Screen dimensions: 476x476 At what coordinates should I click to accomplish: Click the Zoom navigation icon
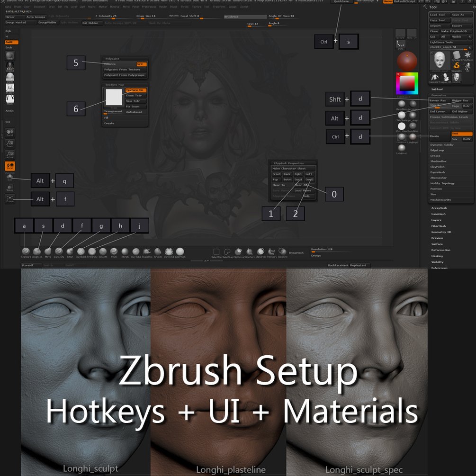click(10, 144)
